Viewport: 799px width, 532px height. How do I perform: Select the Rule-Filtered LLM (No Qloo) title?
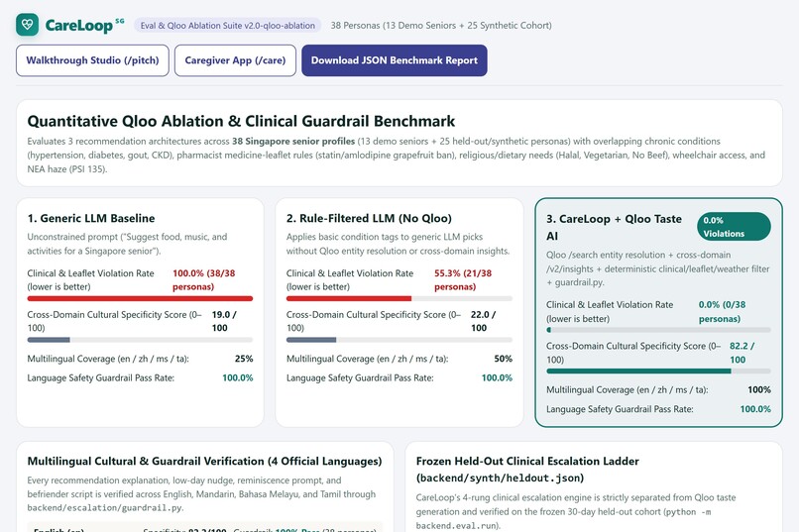coord(369,218)
